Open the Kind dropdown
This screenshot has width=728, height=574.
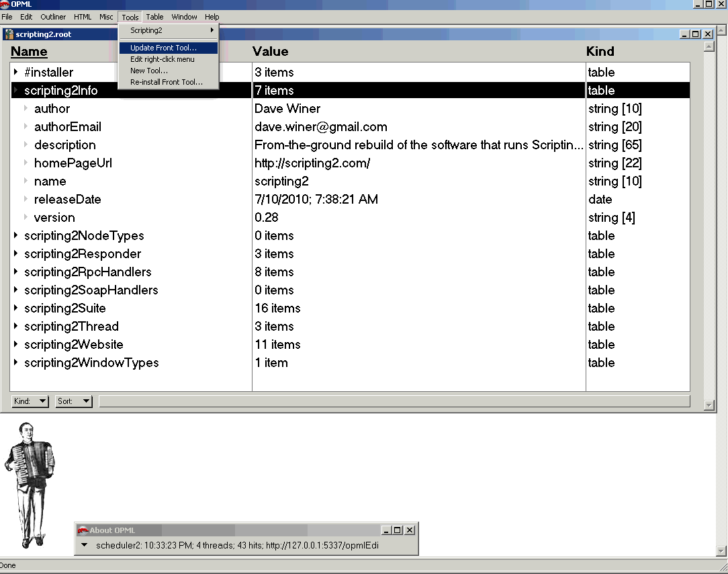tap(30, 401)
